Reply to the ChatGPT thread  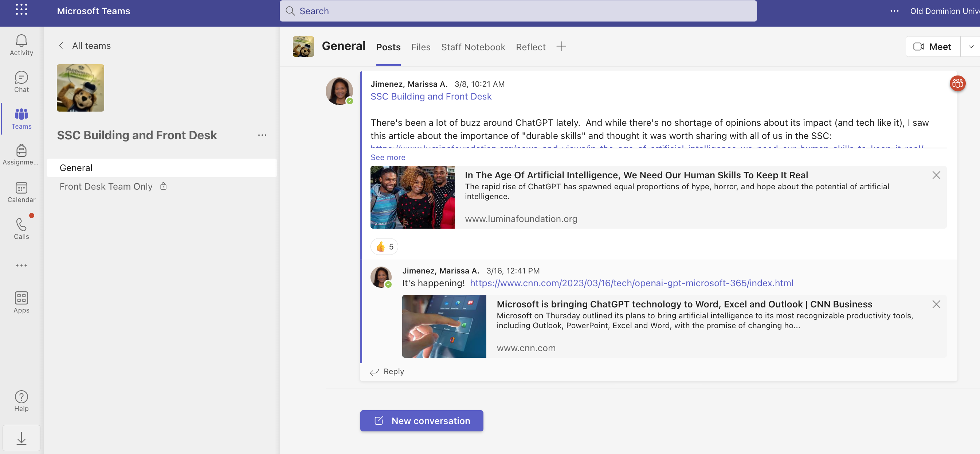(387, 372)
